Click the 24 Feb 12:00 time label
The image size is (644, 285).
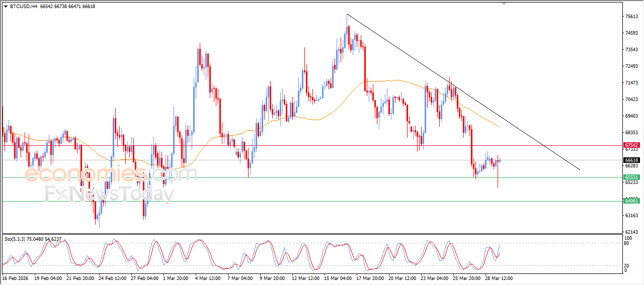pos(112,278)
